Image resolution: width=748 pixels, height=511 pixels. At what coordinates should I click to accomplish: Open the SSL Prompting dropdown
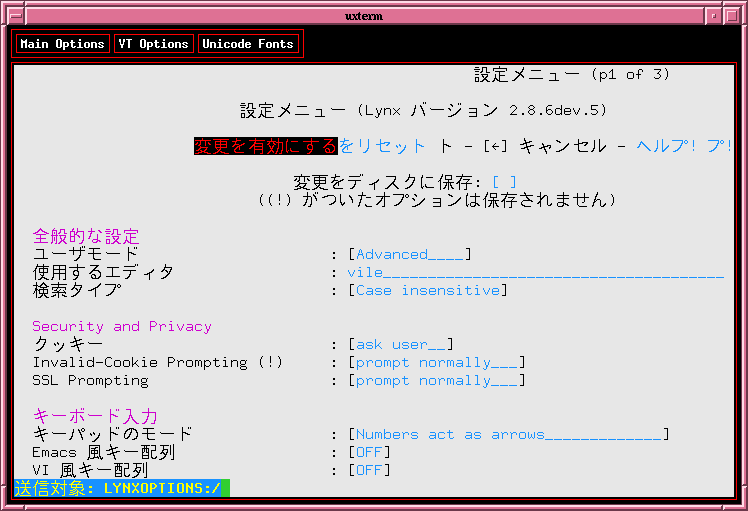tap(436, 380)
